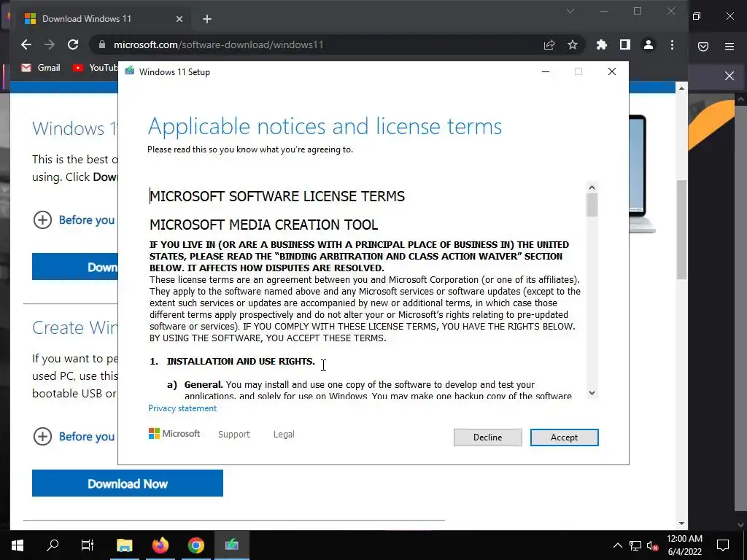The image size is (747, 560).
Task: Click license text scrollbar up arrow
Action: pos(592,187)
